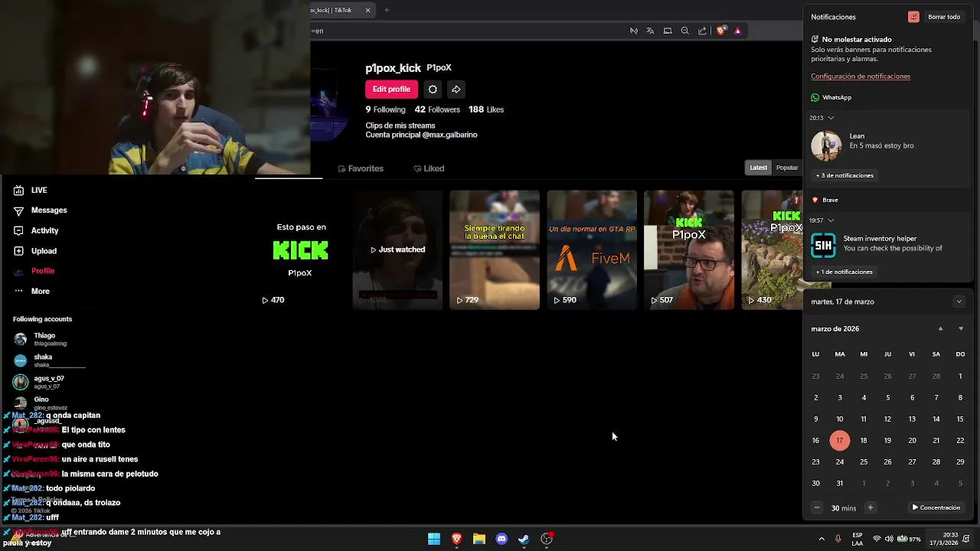Screen dimensions: 980x551
Task: Show hidden system tray icons
Action: pyautogui.click(x=822, y=539)
